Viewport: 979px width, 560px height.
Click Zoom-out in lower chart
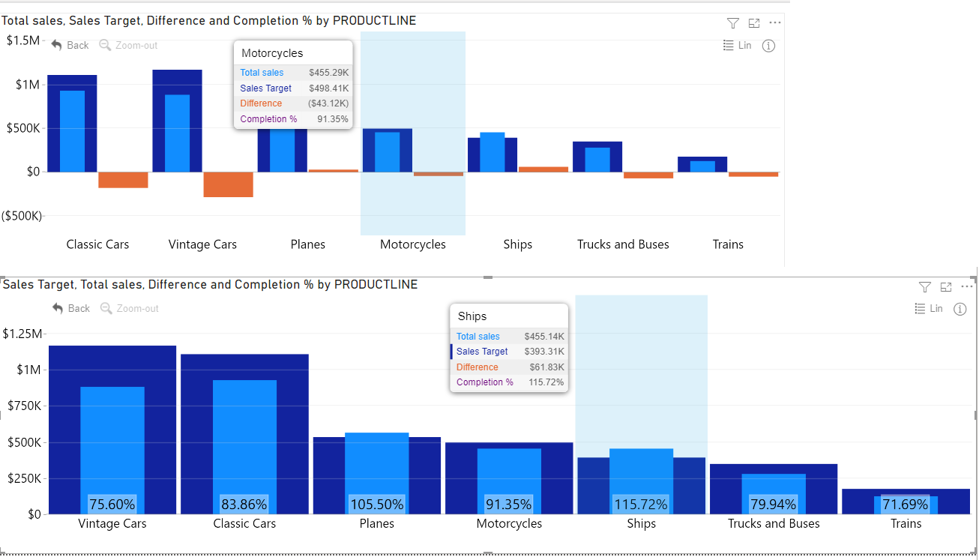(x=129, y=308)
